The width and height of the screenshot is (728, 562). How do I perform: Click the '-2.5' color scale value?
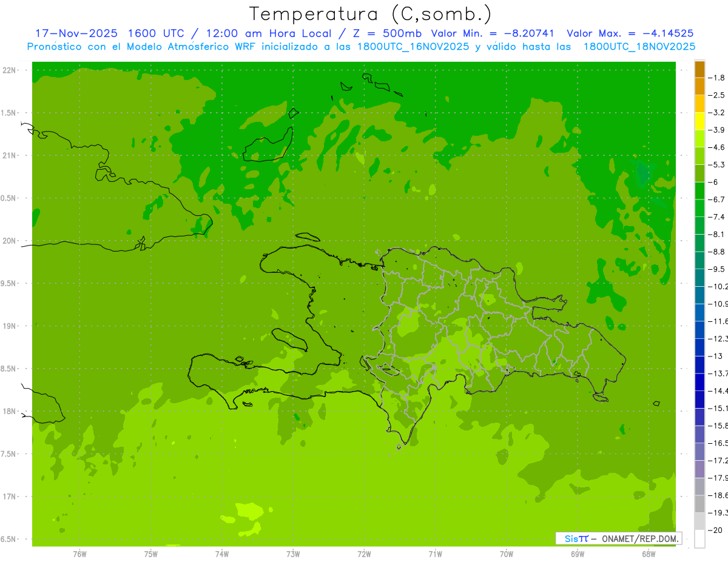coord(716,95)
